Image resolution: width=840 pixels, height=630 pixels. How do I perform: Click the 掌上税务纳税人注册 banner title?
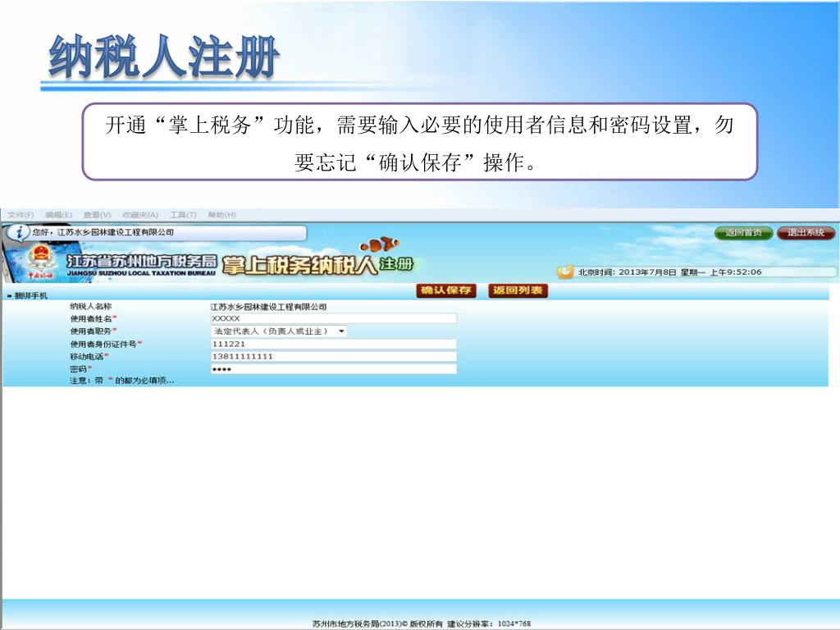click(317, 265)
